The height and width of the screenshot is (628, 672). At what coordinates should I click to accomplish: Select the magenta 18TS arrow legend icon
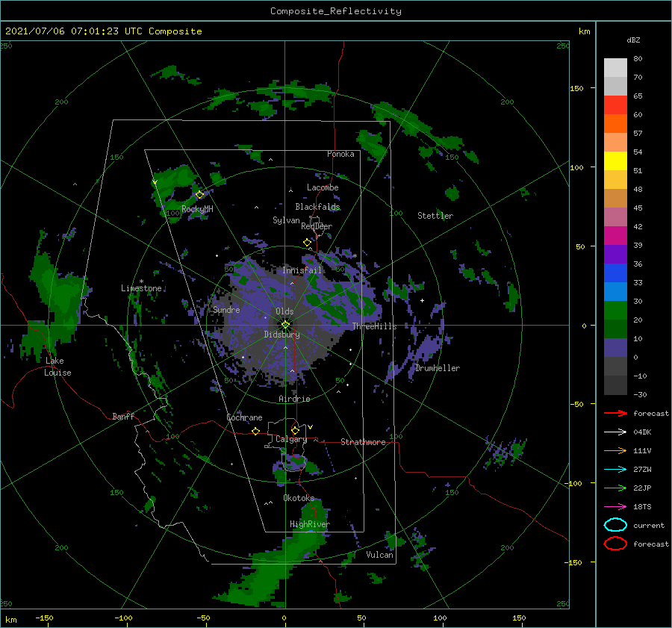(x=615, y=507)
